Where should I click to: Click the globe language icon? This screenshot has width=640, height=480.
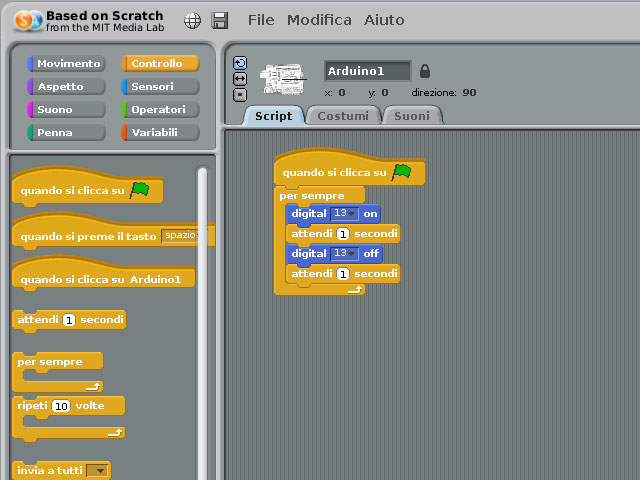(192, 21)
